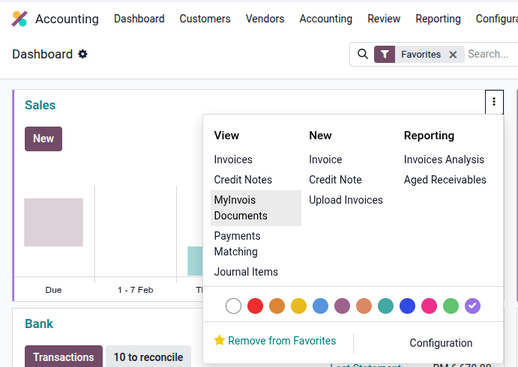Click the search magnifier icon
518x367 pixels.
[363, 54]
